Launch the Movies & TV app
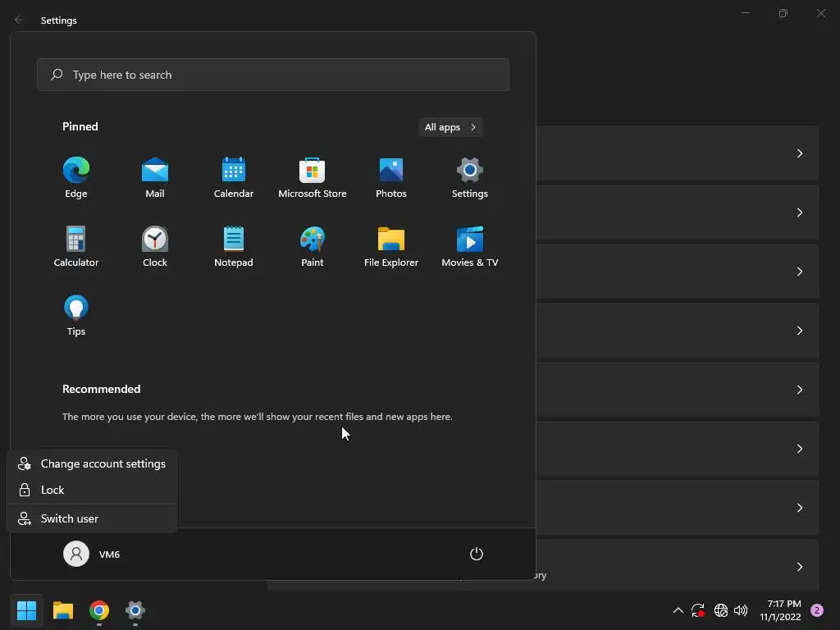 tap(470, 246)
